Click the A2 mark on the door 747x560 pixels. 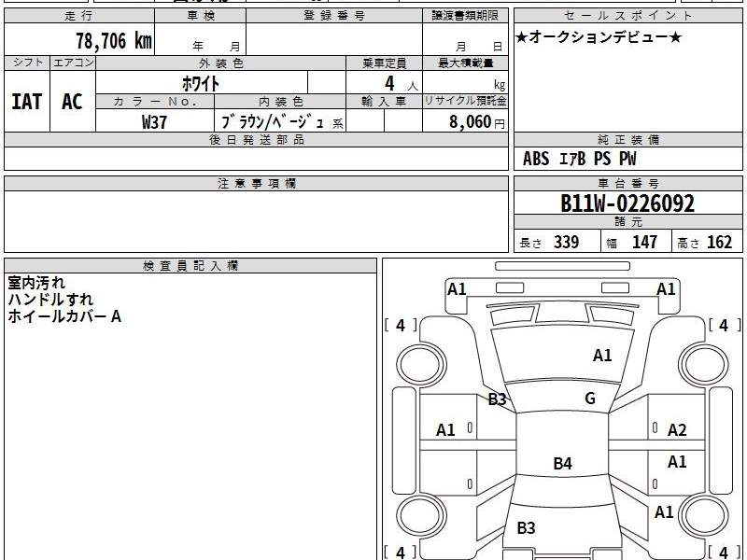click(677, 430)
